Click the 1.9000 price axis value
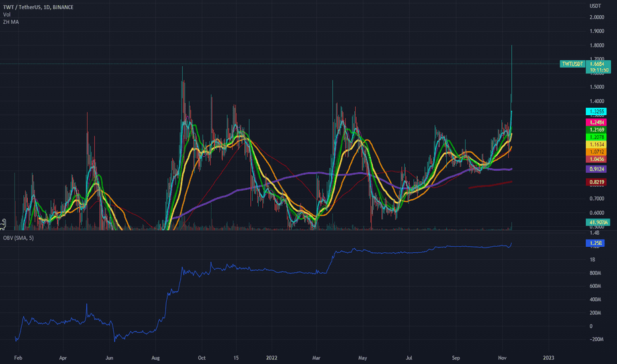 coord(597,32)
